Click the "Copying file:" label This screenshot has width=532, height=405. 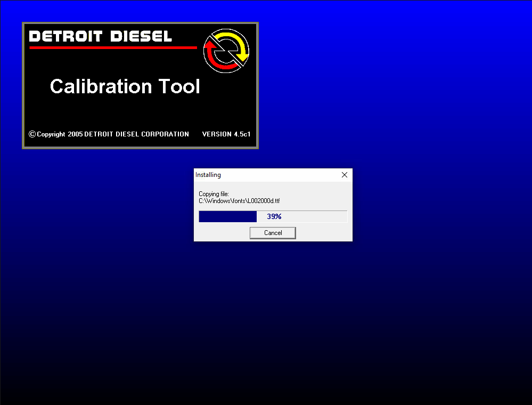(x=214, y=194)
